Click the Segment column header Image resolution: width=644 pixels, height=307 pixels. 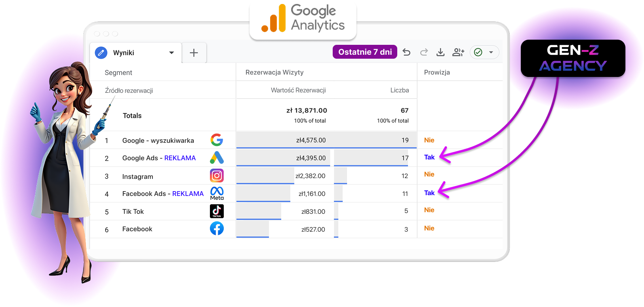[118, 73]
